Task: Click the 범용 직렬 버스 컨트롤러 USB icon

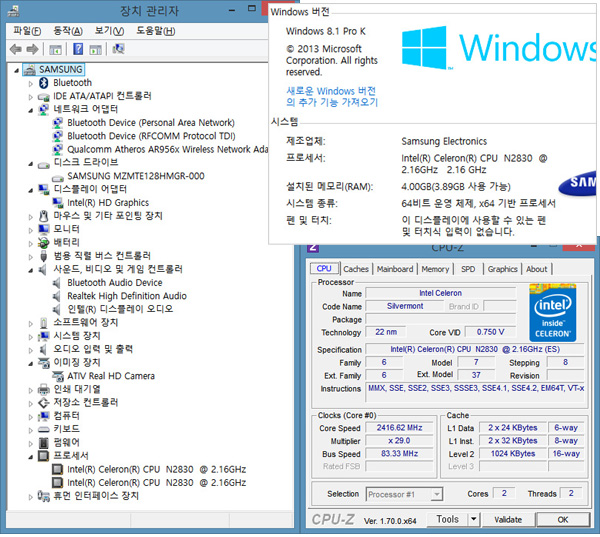Action: click(44, 256)
